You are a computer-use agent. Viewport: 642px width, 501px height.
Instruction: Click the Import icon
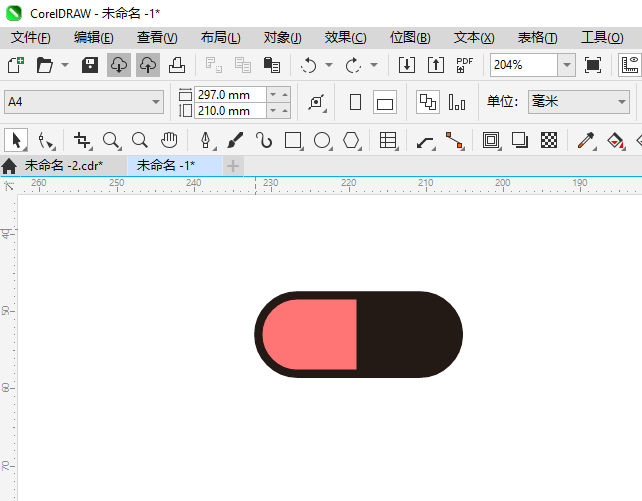click(407, 65)
